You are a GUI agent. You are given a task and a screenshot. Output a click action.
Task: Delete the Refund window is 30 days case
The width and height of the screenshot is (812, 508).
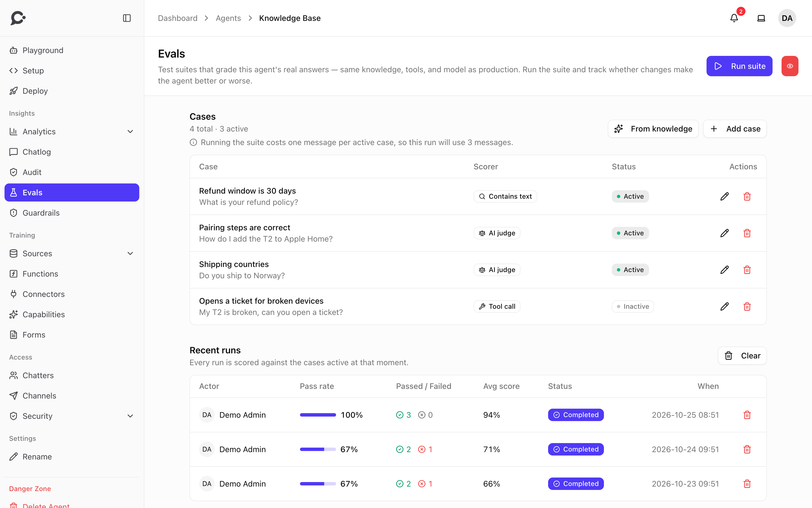click(x=747, y=196)
